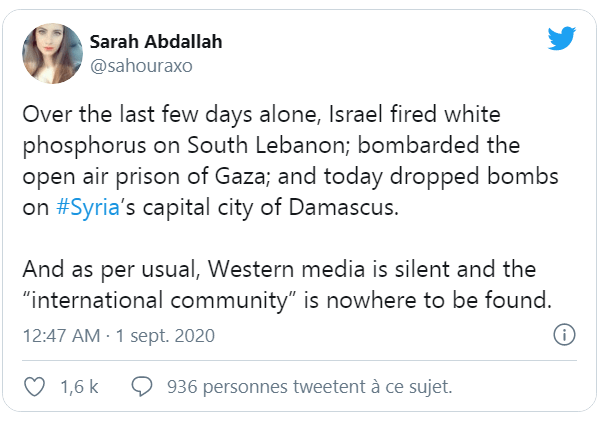Click the reply speech bubble icon
The width and height of the screenshot is (614, 429).
(x=142, y=385)
